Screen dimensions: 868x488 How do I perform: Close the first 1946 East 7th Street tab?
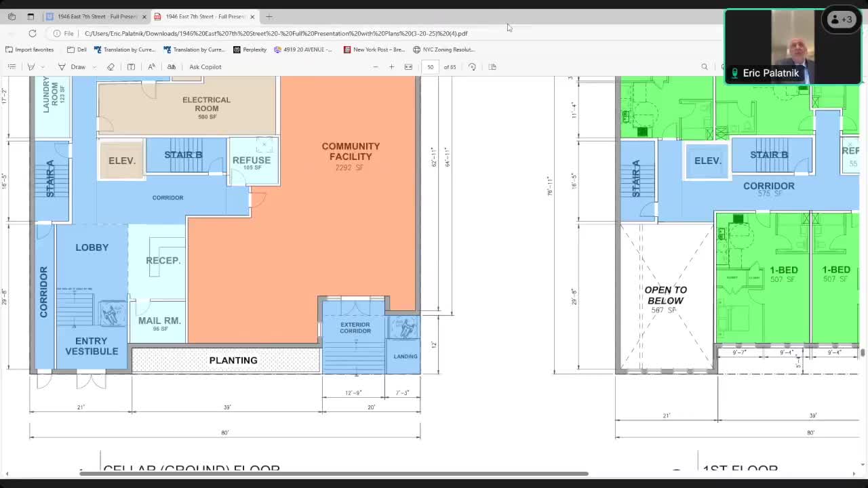(144, 16)
